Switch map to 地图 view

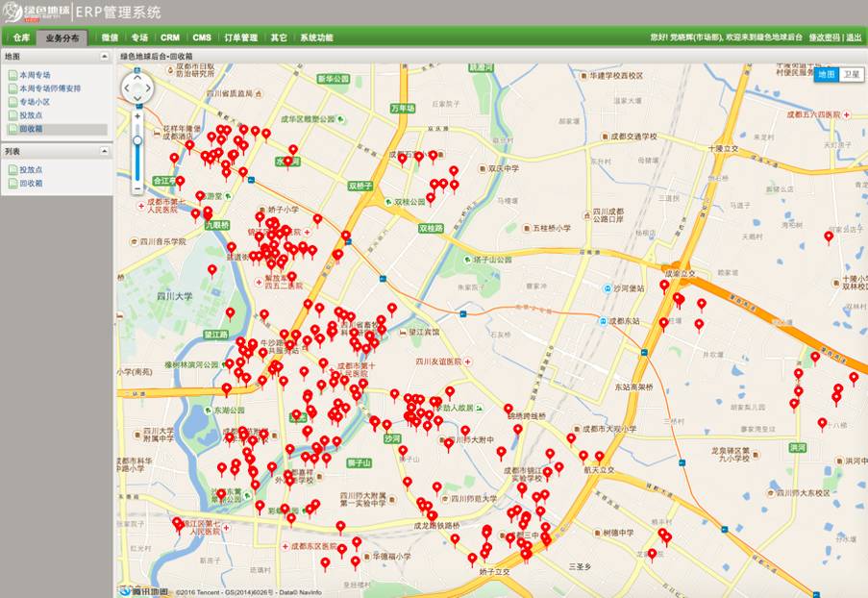pos(827,74)
